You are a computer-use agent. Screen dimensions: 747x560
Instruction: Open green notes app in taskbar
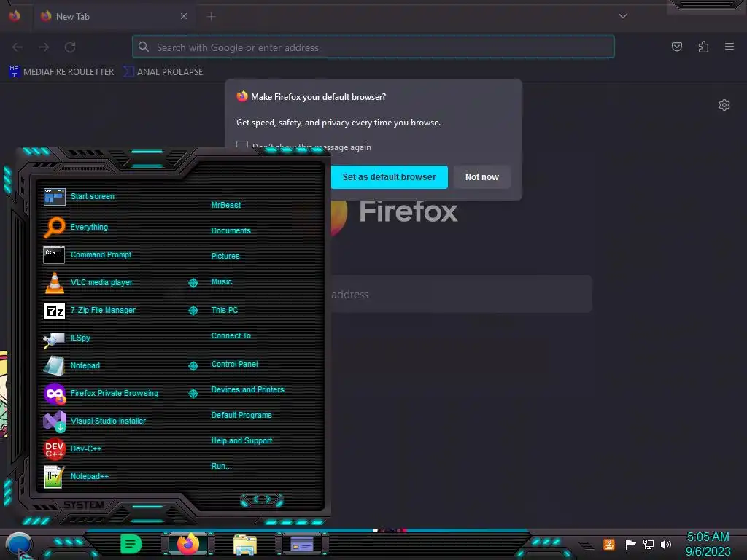point(131,544)
